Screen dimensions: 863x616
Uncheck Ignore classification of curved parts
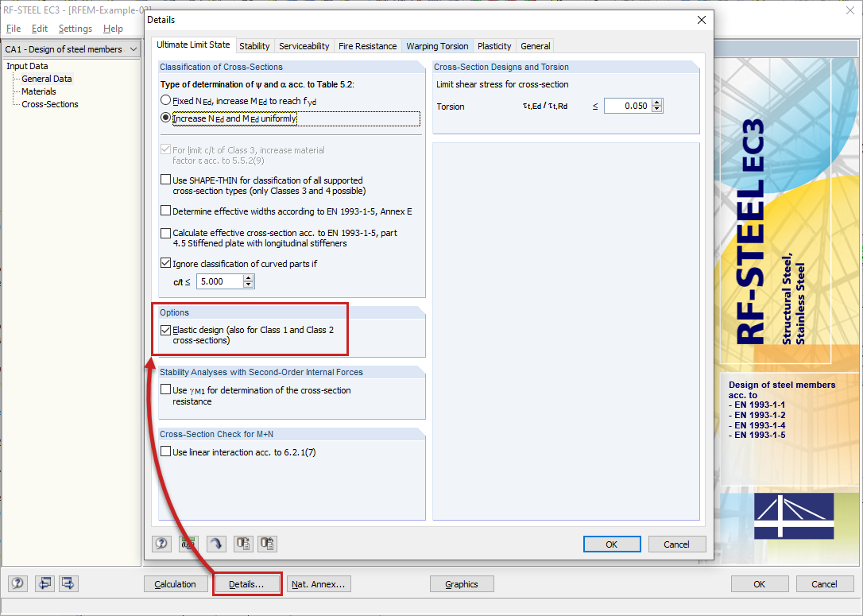coord(165,263)
